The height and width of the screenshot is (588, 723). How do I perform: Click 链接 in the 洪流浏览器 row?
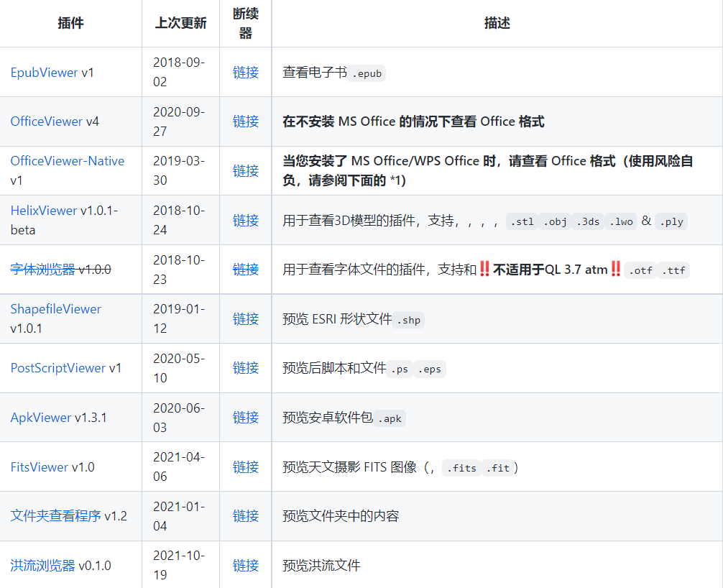[x=245, y=566]
